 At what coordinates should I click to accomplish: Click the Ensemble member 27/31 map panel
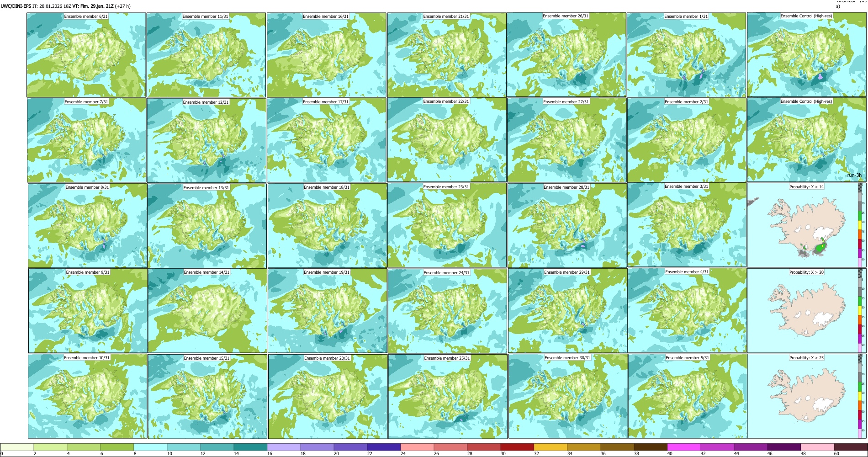(567, 140)
